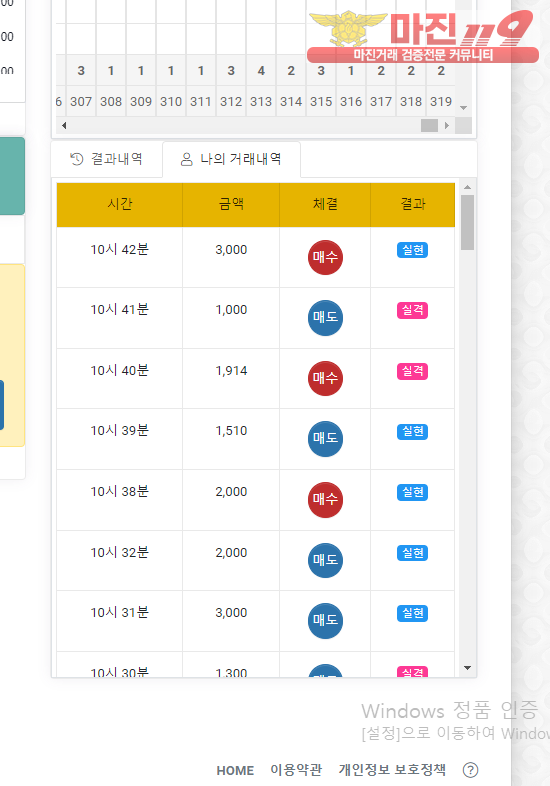Screen dimensions: 550x786
Task: Click the teal panel on the left edge
Action: coord(12,176)
